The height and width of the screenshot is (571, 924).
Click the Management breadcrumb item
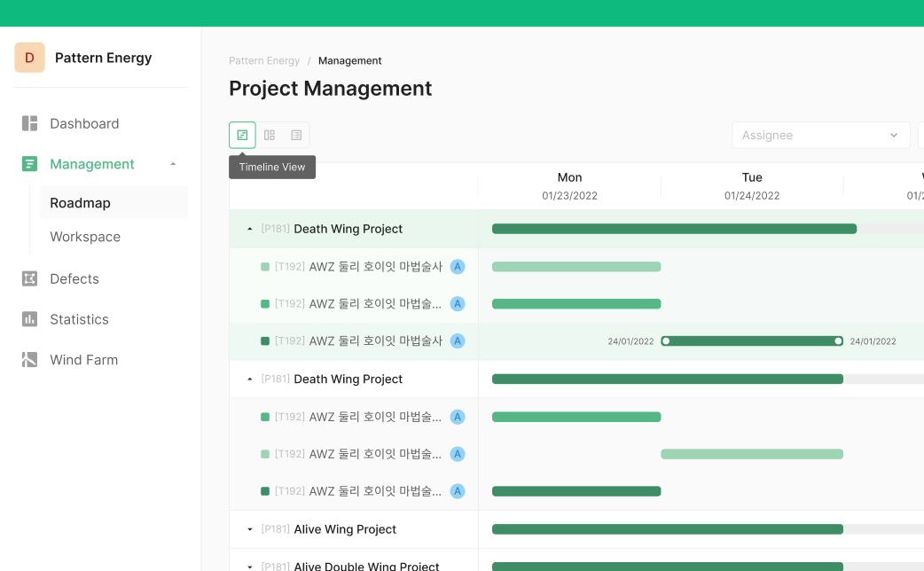pyautogui.click(x=349, y=61)
